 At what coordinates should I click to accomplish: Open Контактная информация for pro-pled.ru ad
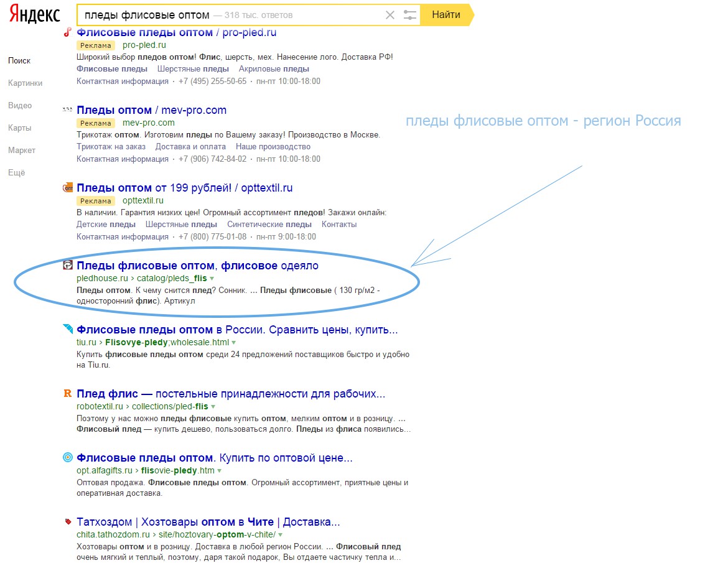click(123, 81)
